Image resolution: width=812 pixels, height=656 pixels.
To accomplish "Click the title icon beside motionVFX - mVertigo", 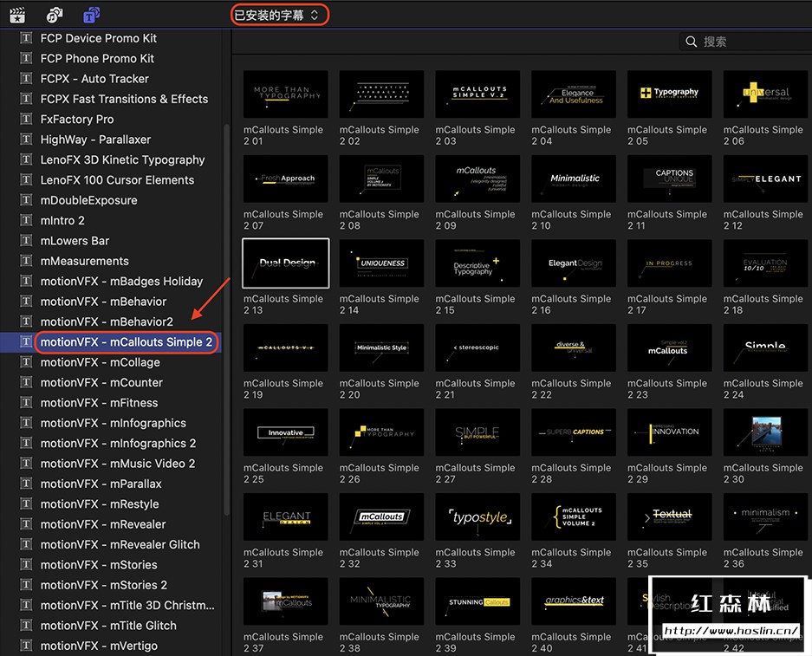I will click(x=26, y=646).
